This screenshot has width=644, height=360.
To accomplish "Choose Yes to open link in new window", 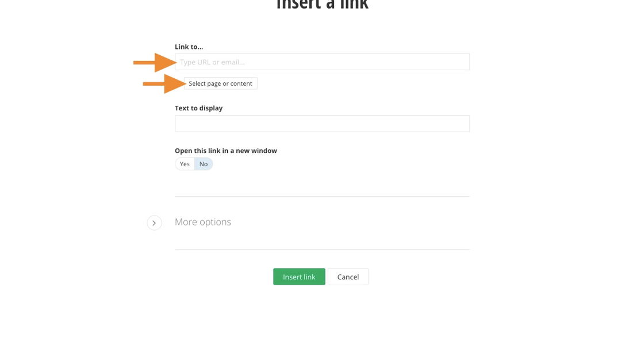I will 185,164.
